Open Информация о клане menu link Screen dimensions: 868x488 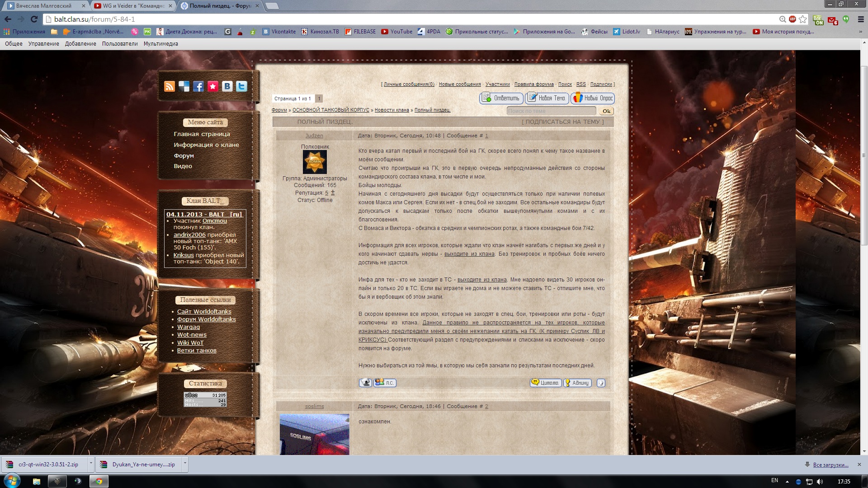(207, 145)
